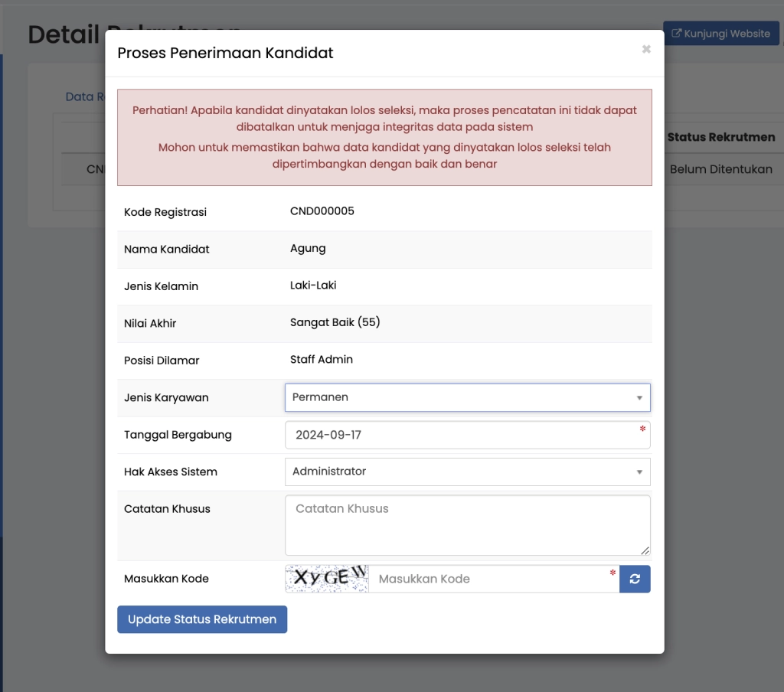Open the Jenis Karyawan dropdown arrow
The image size is (784, 692).
pyautogui.click(x=642, y=397)
